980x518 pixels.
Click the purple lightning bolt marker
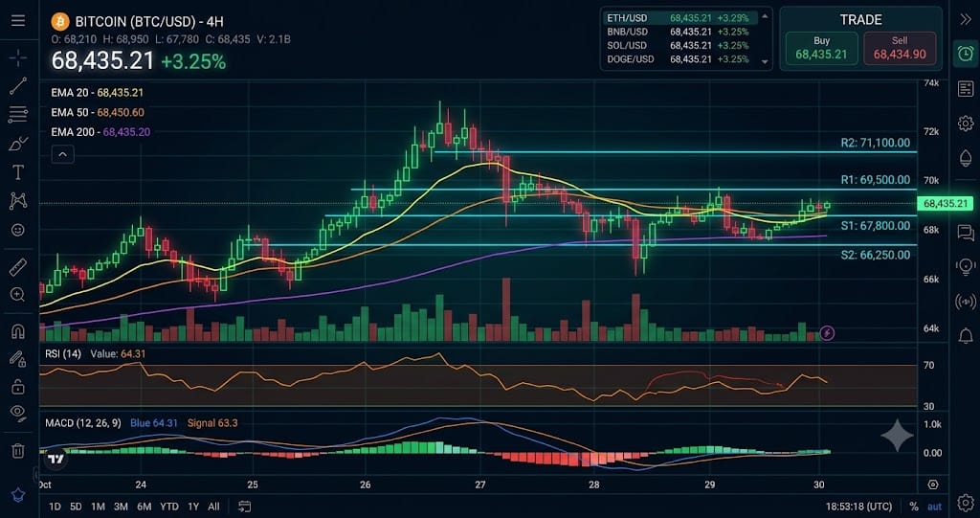point(827,333)
